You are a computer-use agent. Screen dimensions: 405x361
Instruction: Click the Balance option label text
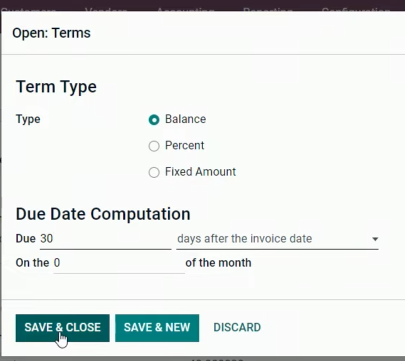point(185,119)
